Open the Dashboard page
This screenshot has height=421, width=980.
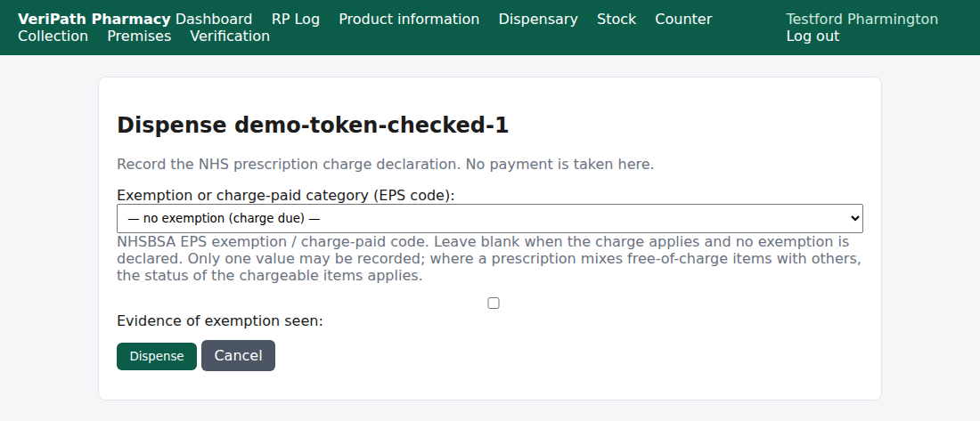coord(214,20)
